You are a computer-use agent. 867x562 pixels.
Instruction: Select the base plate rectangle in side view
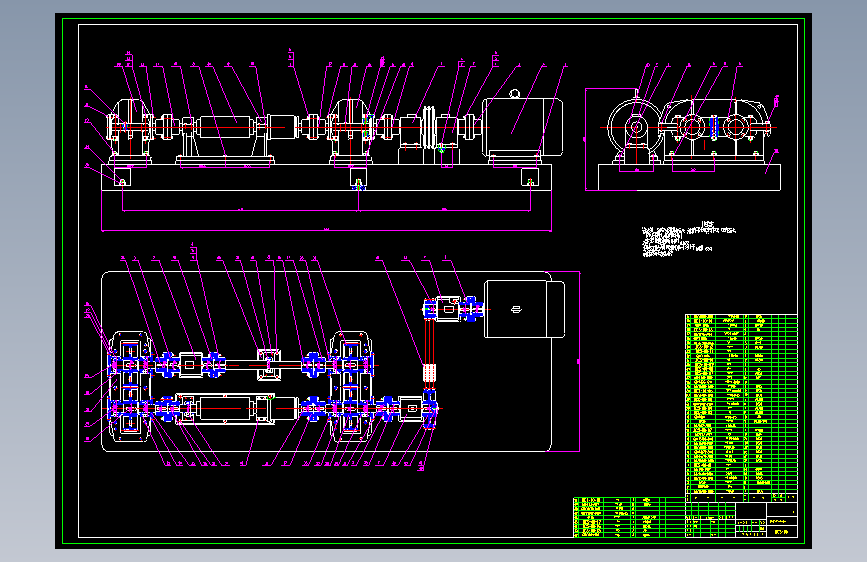pos(690,177)
